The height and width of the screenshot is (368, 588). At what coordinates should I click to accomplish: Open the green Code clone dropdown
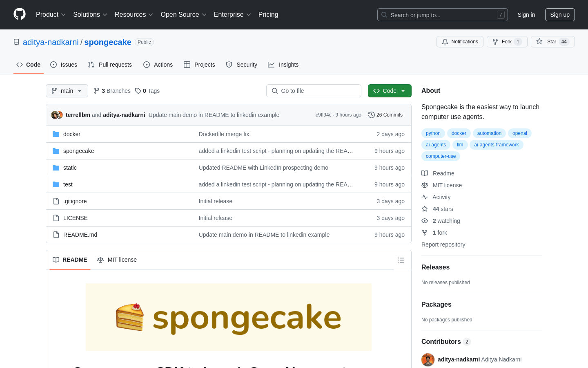click(390, 91)
